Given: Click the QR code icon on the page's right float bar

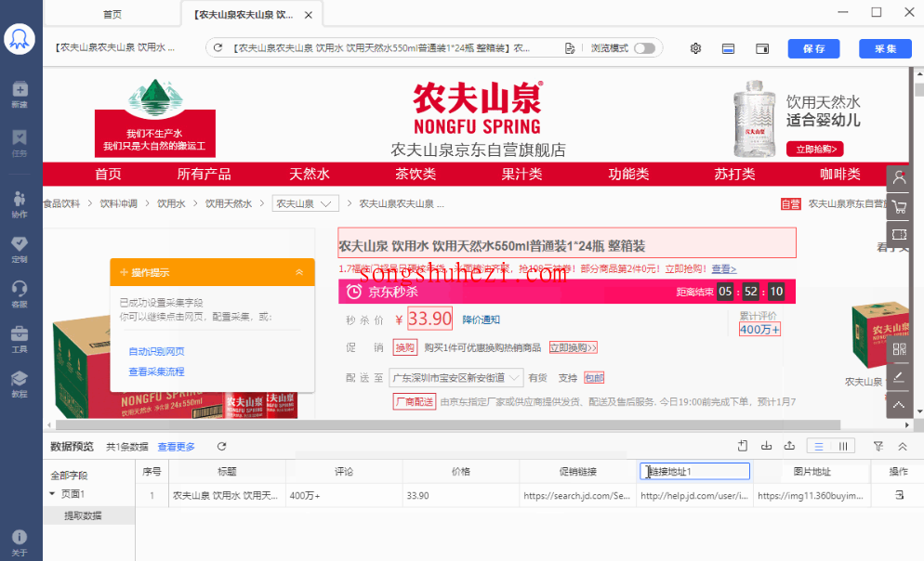Looking at the screenshot, I should point(899,349).
